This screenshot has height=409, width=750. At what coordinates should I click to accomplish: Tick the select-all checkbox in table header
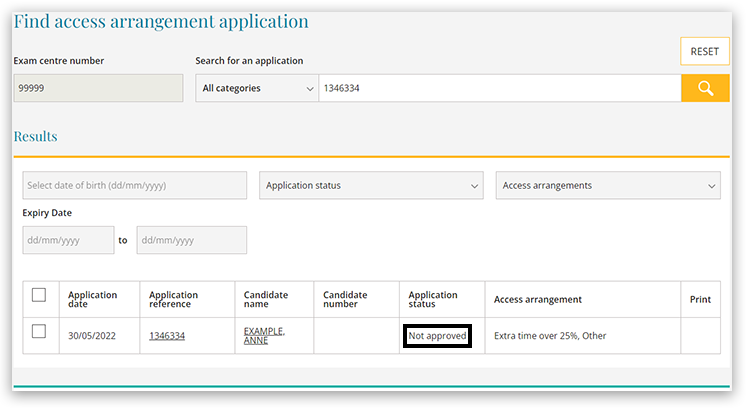click(x=39, y=295)
